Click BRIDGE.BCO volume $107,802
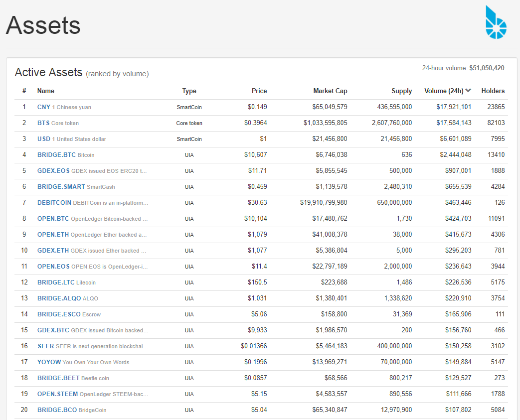This screenshot has height=420, width=520. click(x=458, y=410)
